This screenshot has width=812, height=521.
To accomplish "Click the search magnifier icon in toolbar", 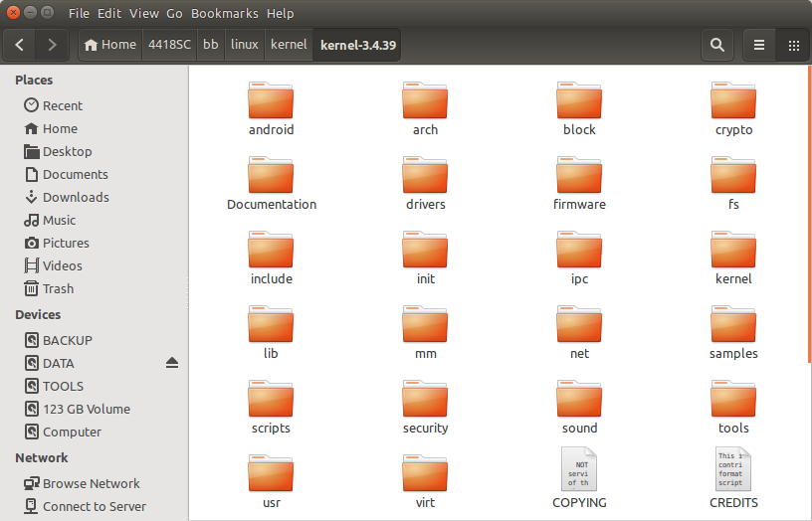I will [716, 45].
